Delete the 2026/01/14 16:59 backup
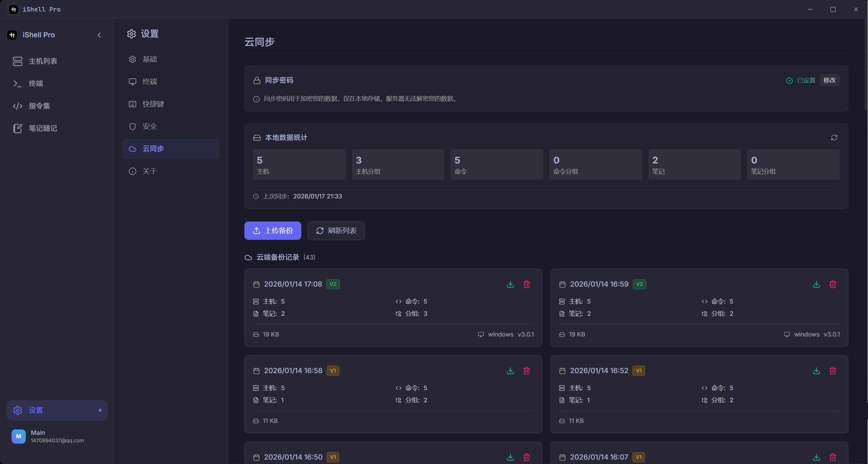The image size is (868, 464). point(833,284)
